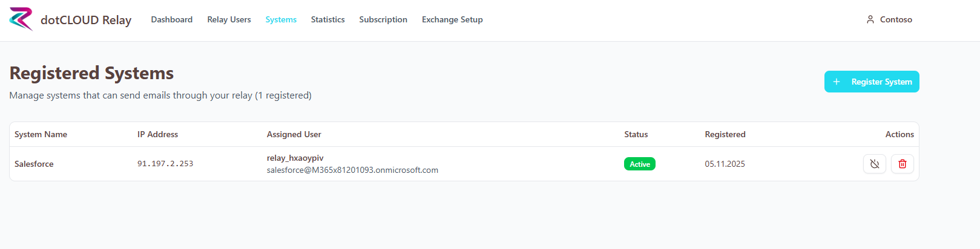Open the Dashboard tab
Image resolution: width=980 pixels, height=249 pixels.
coord(171,19)
